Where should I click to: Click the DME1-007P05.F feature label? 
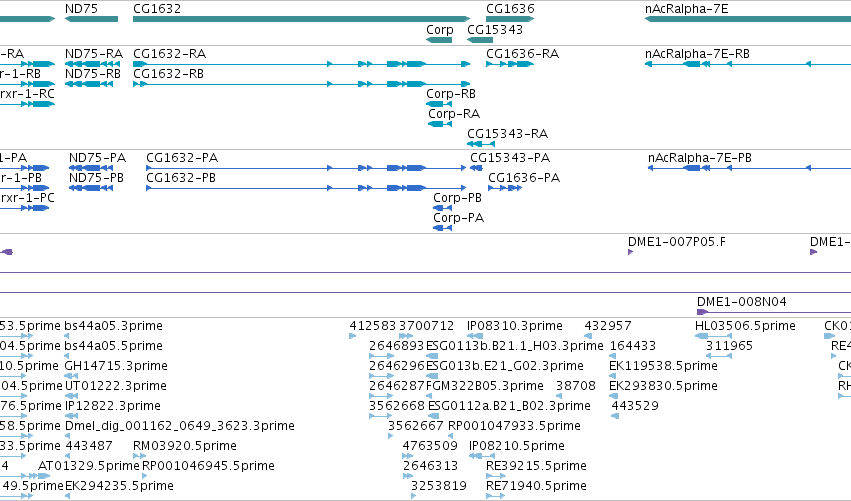click(677, 242)
